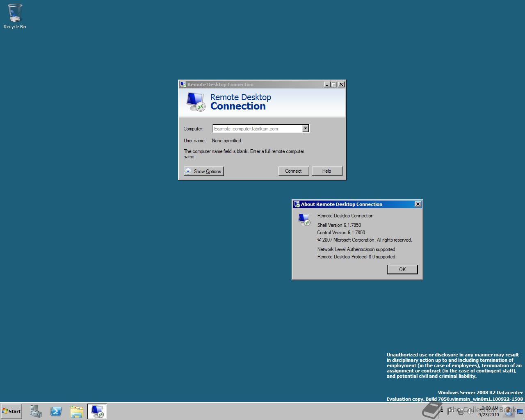
Task: Show hidden tray icons chevron
Action: click(x=442, y=411)
